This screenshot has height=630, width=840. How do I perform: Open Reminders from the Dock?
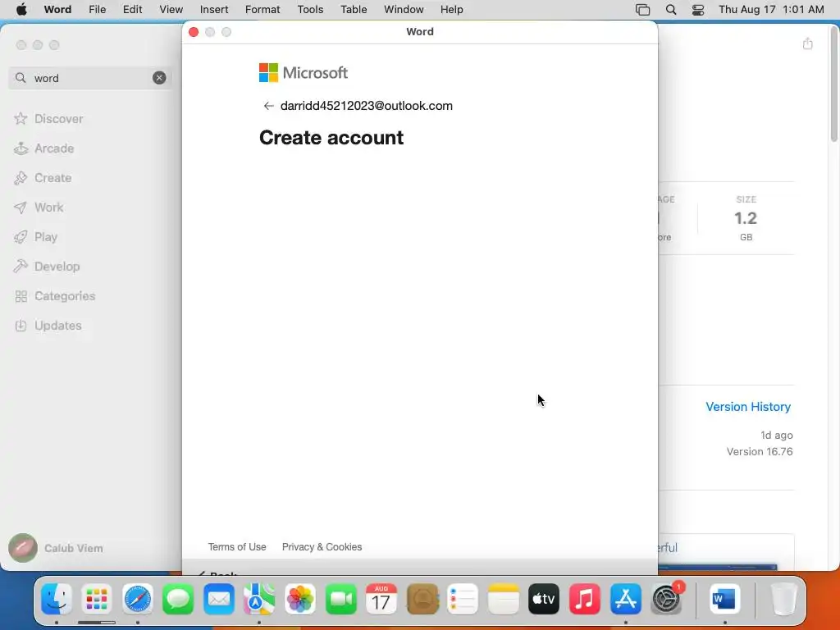(x=463, y=599)
